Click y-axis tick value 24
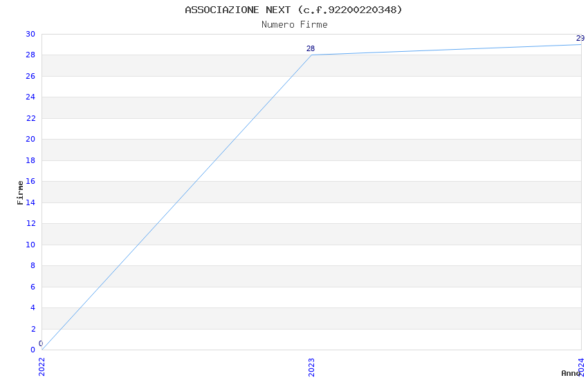Image resolution: width=588 pixels, height=380 pixels. coord(30,97)
